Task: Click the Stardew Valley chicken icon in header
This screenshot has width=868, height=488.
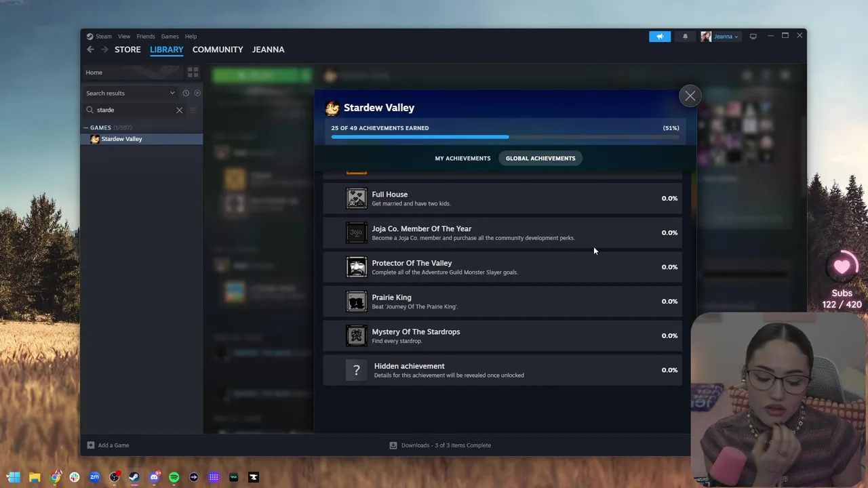Action: [x=332, y=108]
